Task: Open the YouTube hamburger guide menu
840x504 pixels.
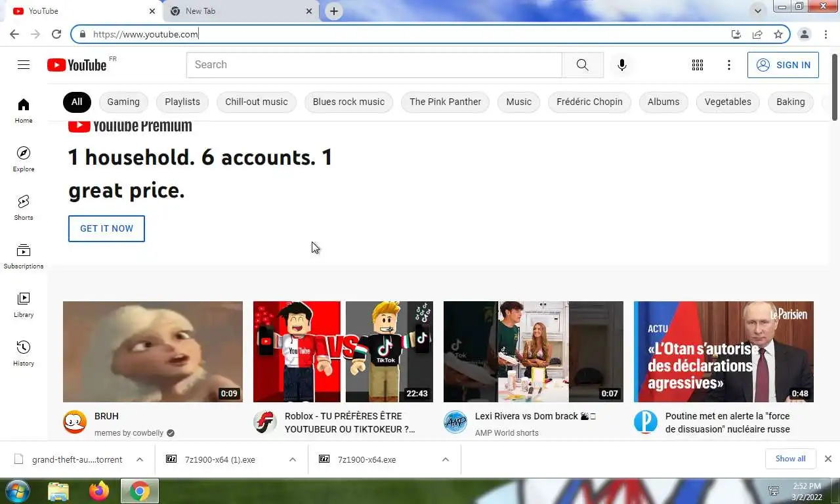Action: click(x=24, y=64)
